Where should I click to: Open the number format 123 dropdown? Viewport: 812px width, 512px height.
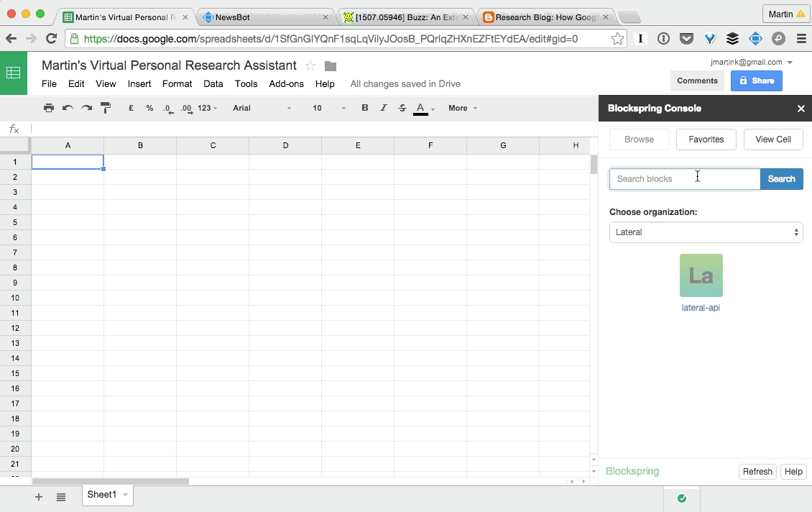(207, 108)
